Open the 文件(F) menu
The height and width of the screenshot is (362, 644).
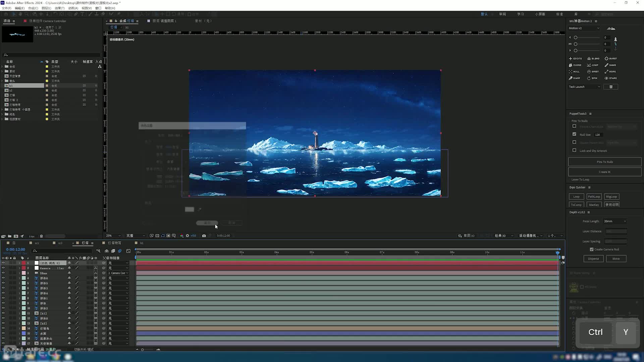pyautogui.click(x=6, y=8)
